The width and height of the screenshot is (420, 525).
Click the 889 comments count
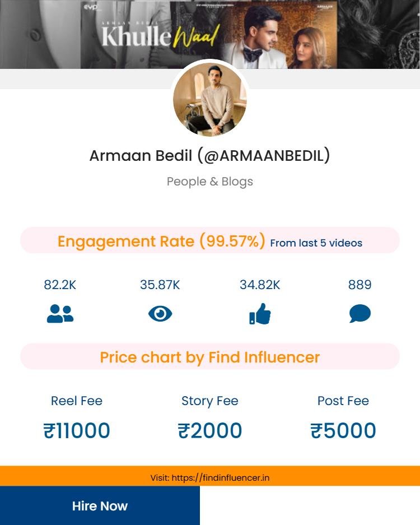[360, 285]
